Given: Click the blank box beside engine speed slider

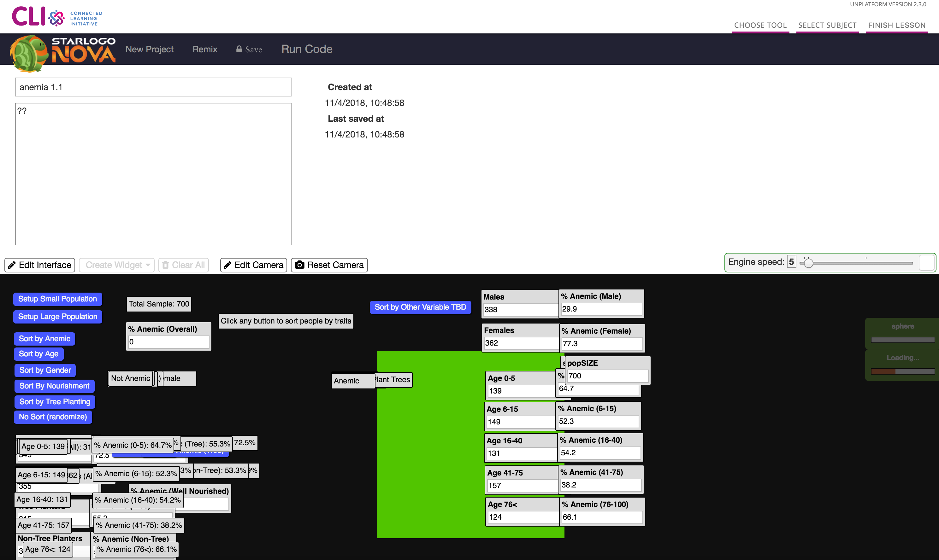Looking at the screenshot, I should (926, 262).
